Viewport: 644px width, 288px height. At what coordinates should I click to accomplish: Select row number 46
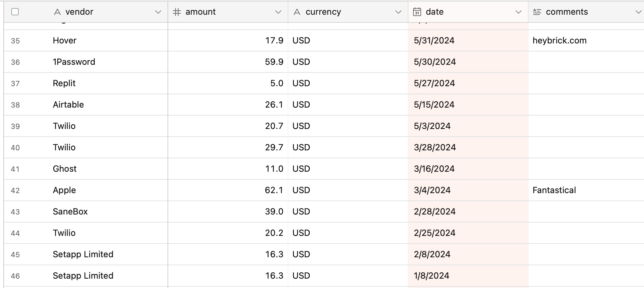(15, 276)
